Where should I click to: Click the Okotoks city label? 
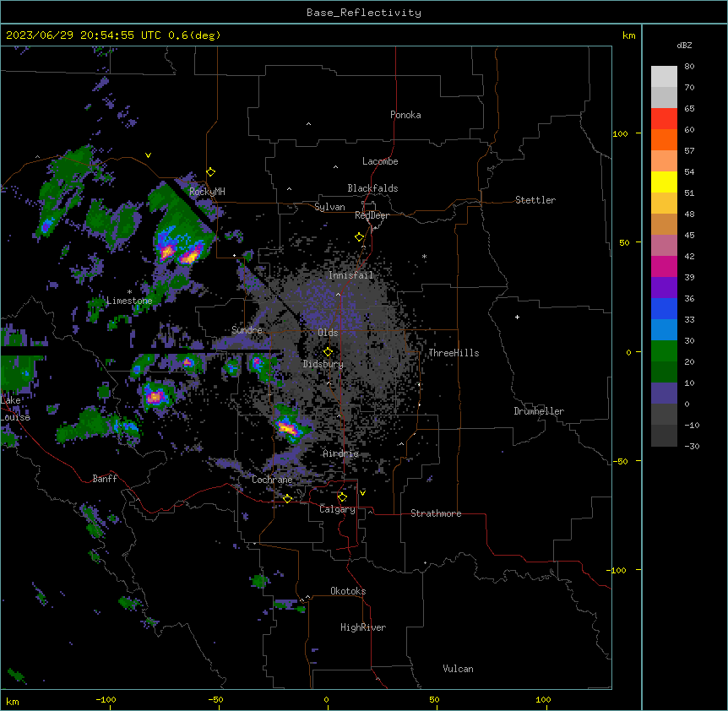pyautogui.click(x=348, y=591)
